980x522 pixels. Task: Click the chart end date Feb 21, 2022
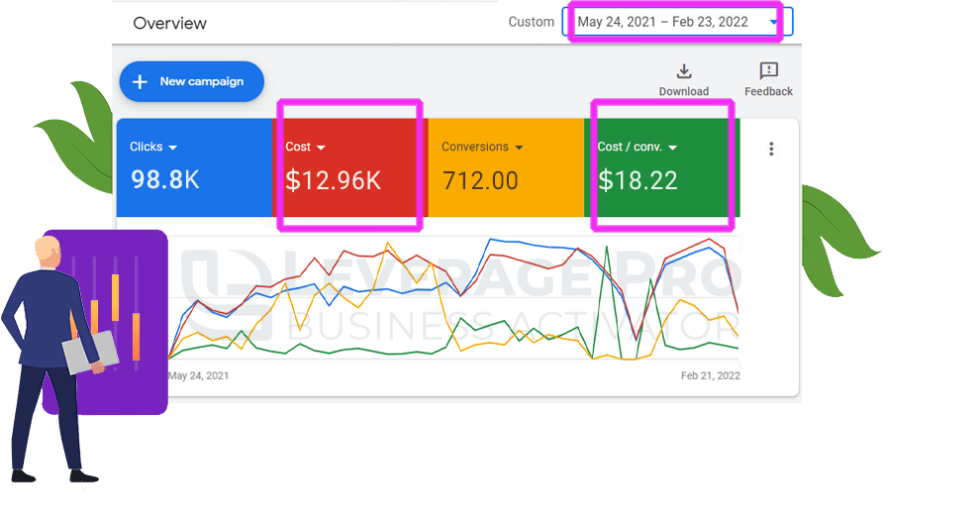point(711,375)
